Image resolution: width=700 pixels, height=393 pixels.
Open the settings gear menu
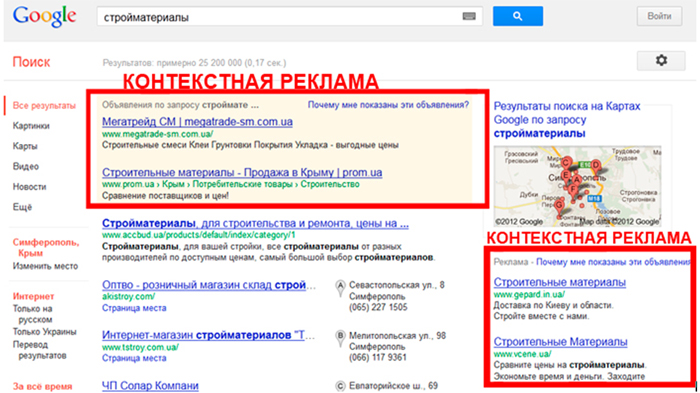(x=661, y=60)
